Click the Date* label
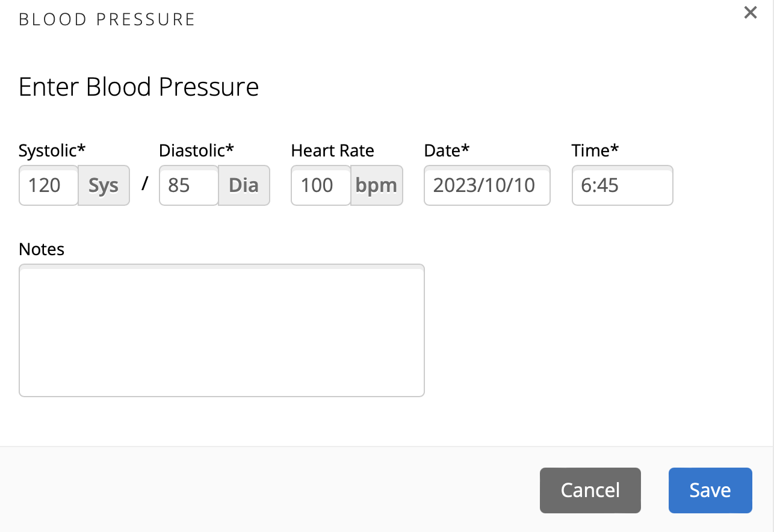The width and height of the screenshot is (774, 532). click(x=447, y=150)
